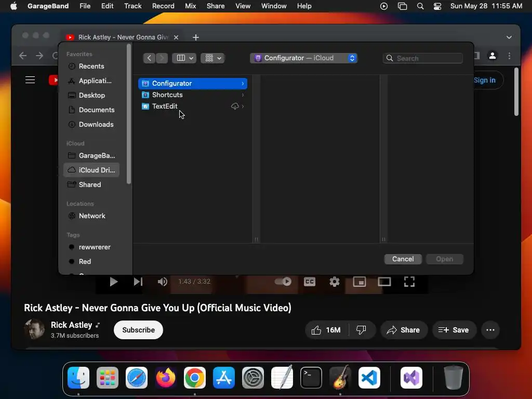
Task: Open GarageBand from the Dock
Action: 340,378
